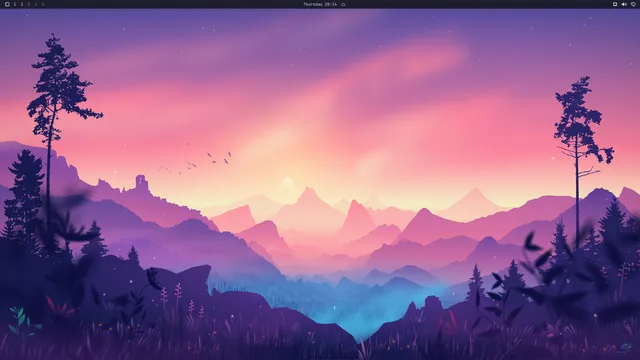Switch to workspace 4 in top bar

pyautogui.click(x=36, y=4)
